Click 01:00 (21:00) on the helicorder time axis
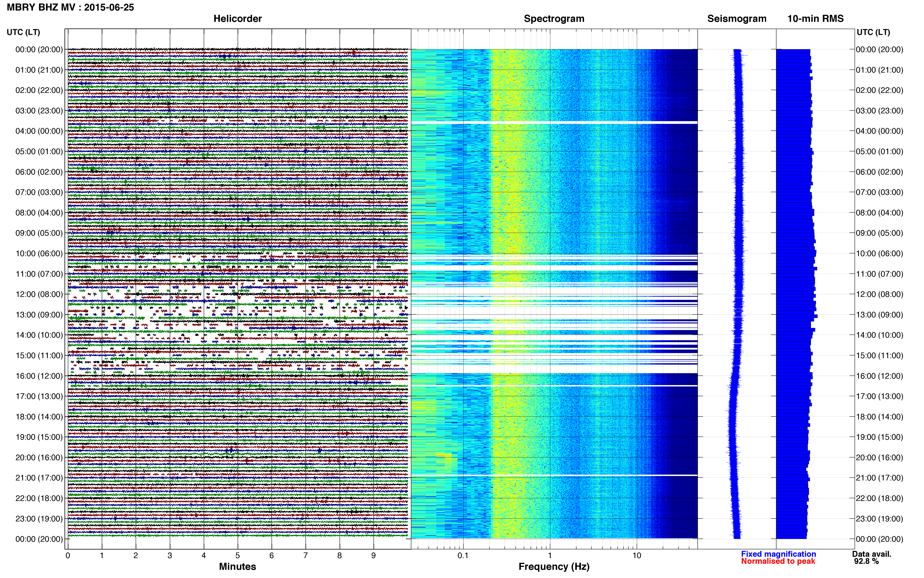 (39, 70)
